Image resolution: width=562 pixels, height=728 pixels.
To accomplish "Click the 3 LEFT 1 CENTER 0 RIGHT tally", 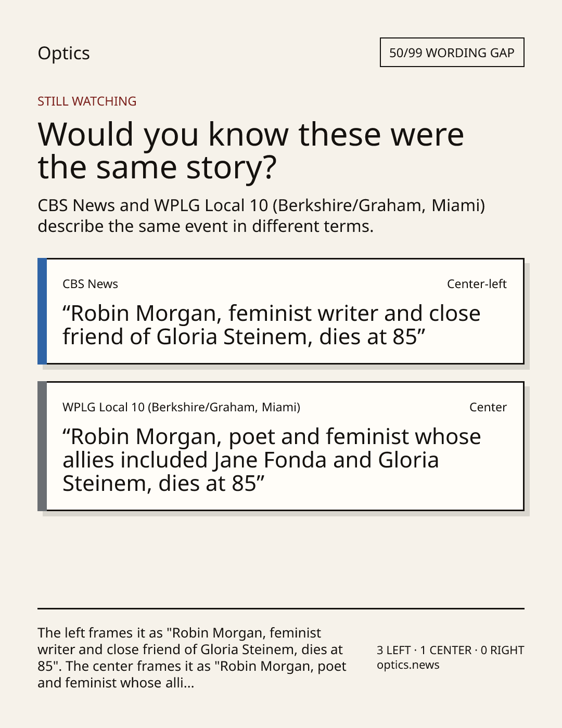I will pyautogui.click(x=450, y=650).
